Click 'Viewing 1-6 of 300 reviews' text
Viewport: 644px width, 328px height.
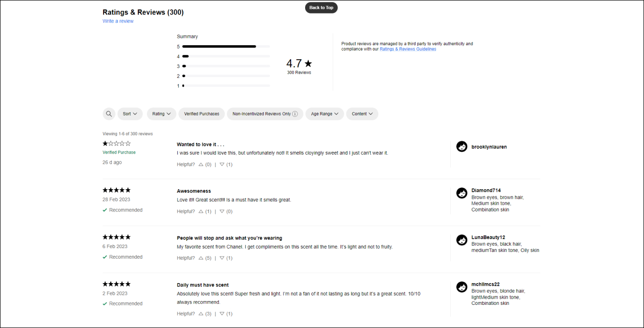tap(128, 134)
